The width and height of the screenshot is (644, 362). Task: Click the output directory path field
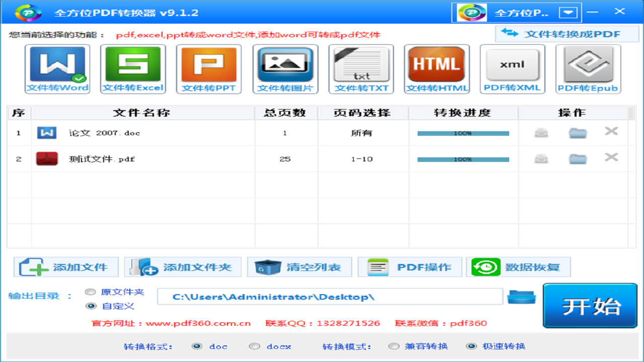click(x=330, y=297)
